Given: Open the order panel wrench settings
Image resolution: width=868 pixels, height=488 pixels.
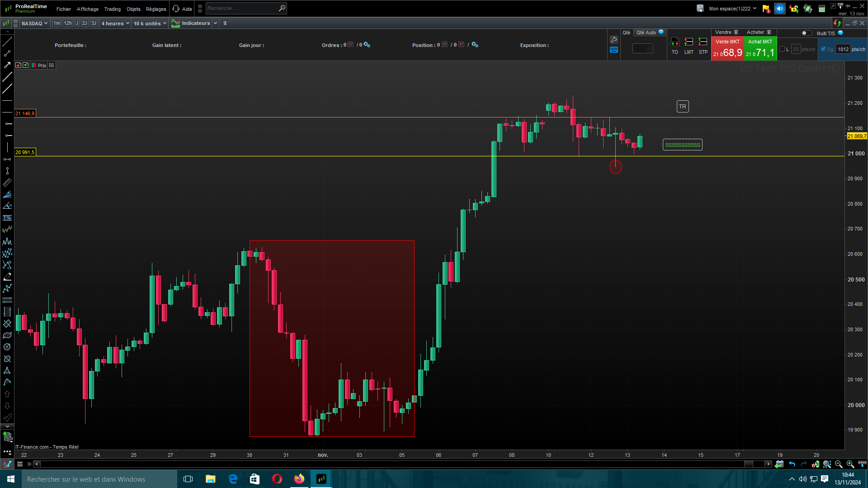Looking at the screenshot, I should (613, 40).
